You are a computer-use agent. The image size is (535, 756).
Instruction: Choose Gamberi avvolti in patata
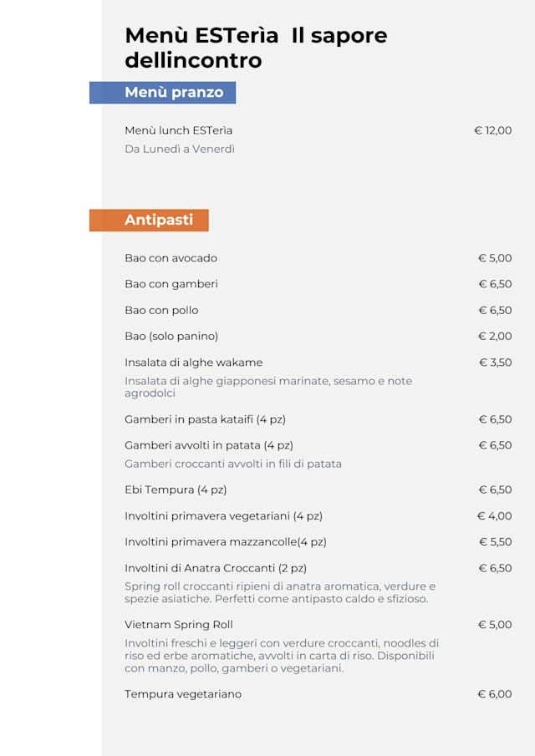coord(209,445)
